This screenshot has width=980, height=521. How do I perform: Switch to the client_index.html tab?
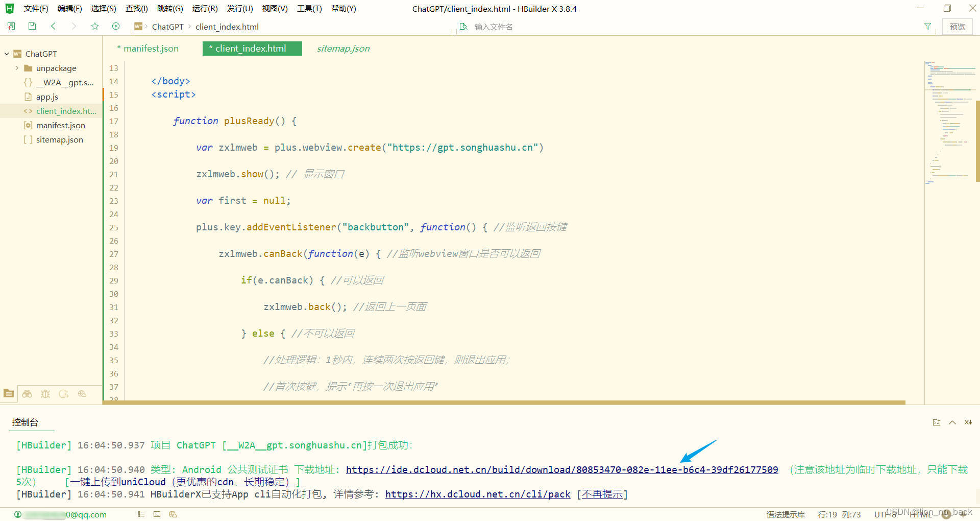252,49
